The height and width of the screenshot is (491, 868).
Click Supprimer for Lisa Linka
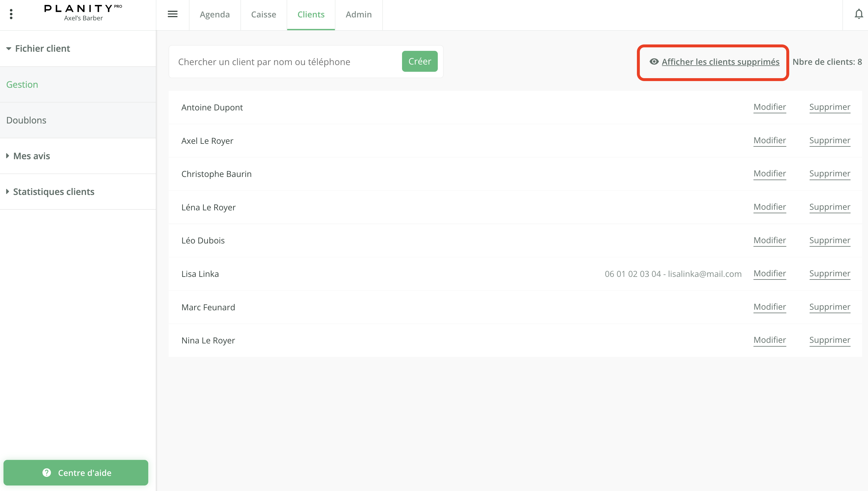click(x=829, y=273)
